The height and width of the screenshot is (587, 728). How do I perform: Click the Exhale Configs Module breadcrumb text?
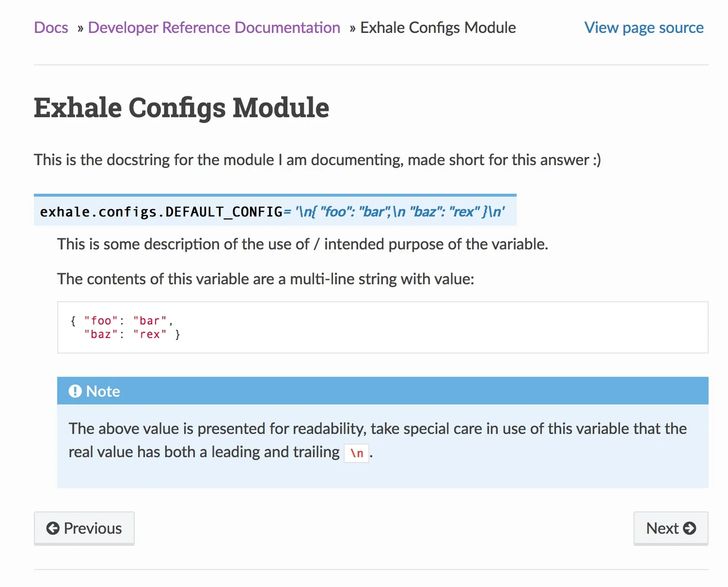(x=438, y=28)
